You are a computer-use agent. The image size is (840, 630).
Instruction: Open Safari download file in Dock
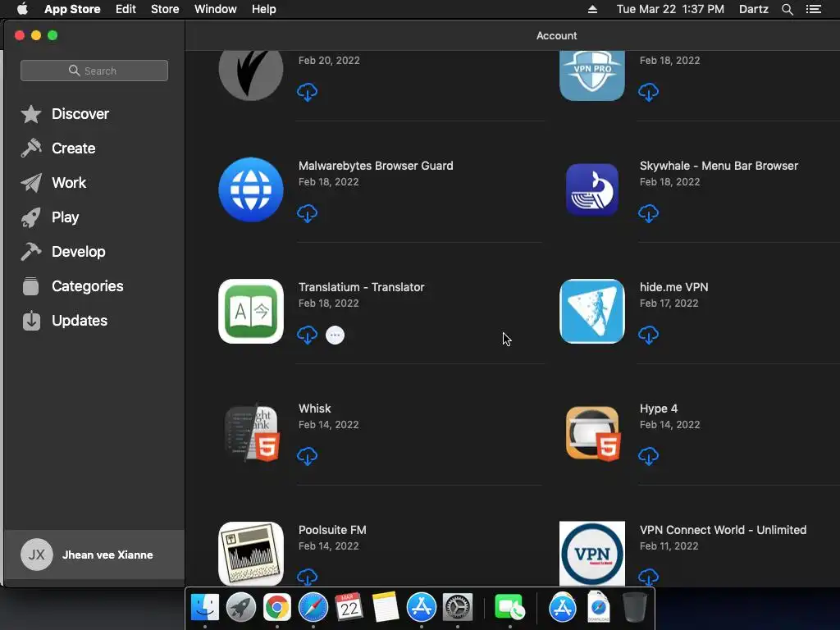[x=598, y=608]
